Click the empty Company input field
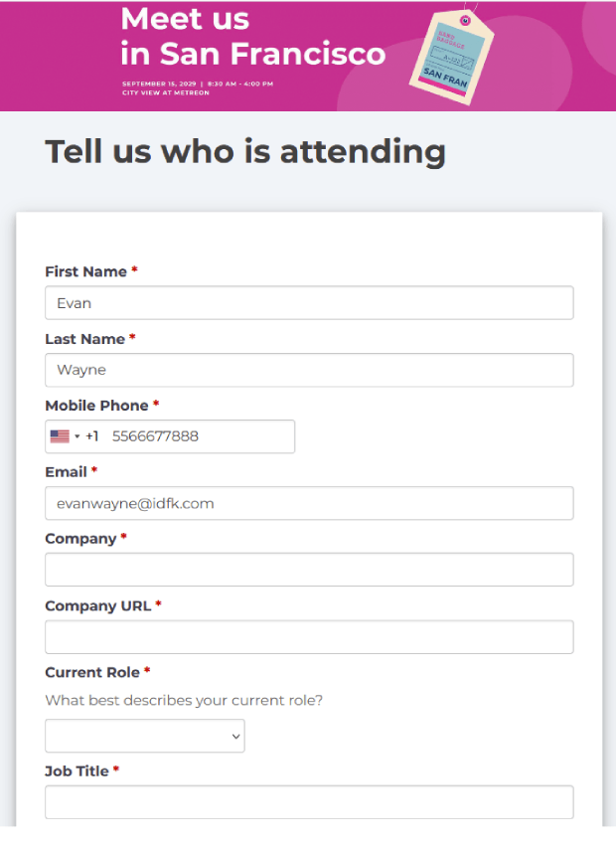 tap(309, 570)
